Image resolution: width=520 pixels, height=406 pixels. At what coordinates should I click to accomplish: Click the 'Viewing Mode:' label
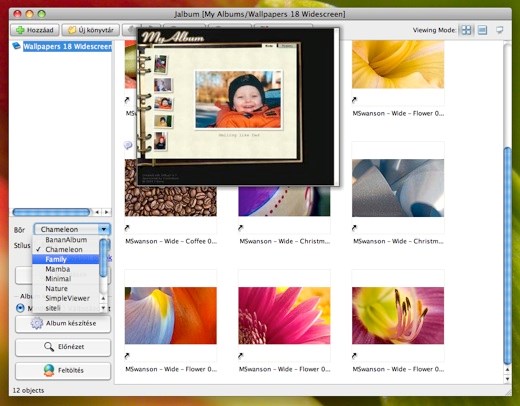click(x=435, y=30)
